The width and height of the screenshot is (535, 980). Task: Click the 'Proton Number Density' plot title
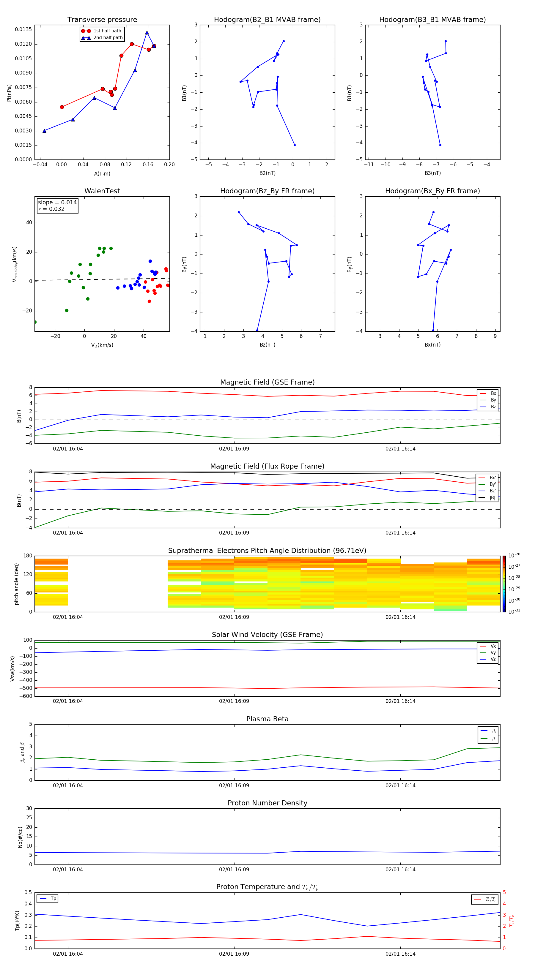click(x=267, y=803)
